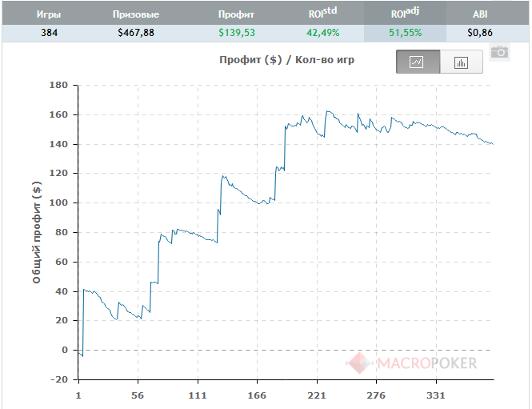This screenshot has height=409, width=532.
Task: Click the Y-axis tick label 160
Action: [58, 114]
